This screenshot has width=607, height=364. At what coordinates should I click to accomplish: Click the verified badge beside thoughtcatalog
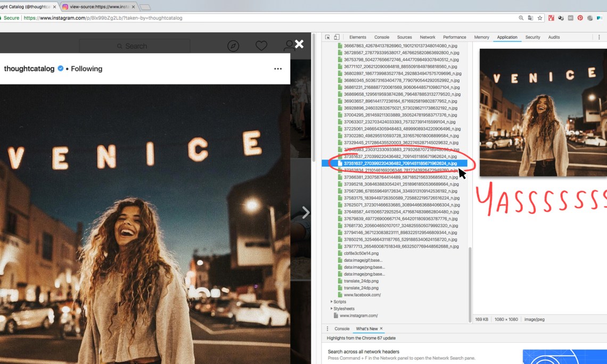61,69
